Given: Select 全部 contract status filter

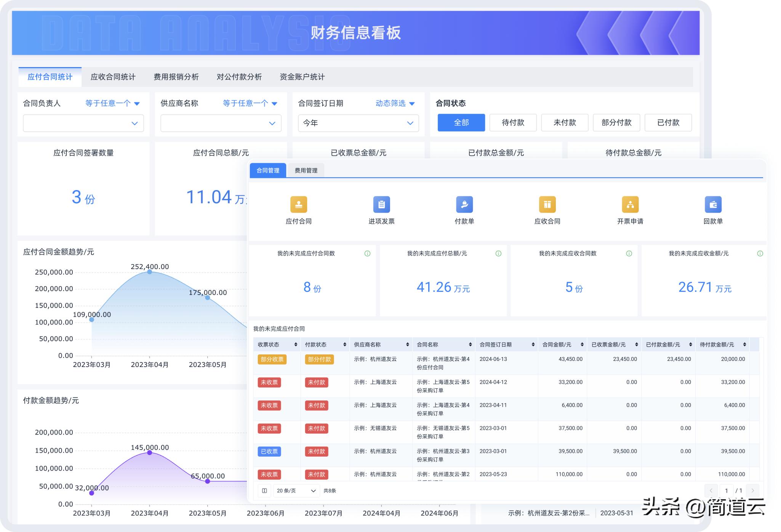Looking at the screenshot, I should [461, 123].
